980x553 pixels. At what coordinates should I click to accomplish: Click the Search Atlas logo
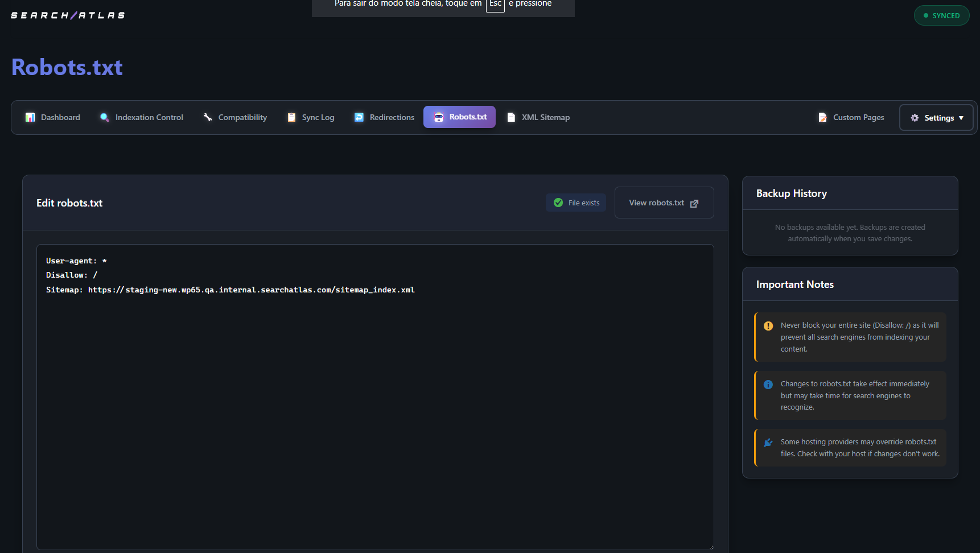(68, 15)
